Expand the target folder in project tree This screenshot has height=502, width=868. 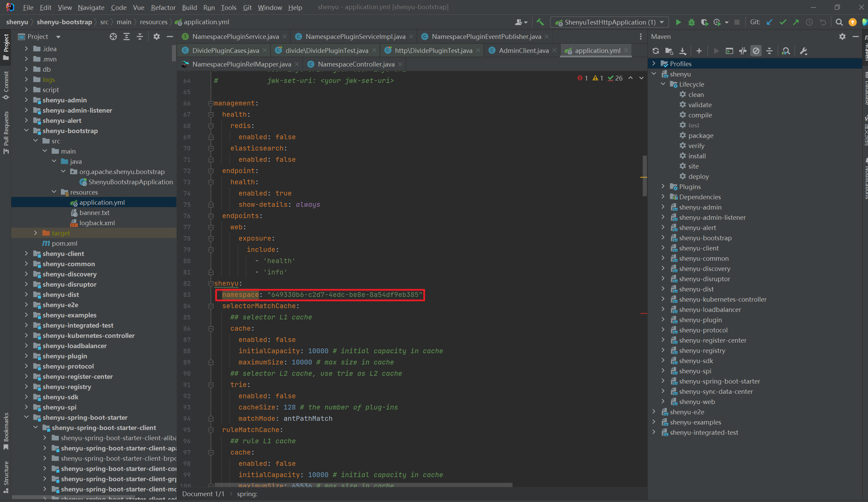click(35, 233)
